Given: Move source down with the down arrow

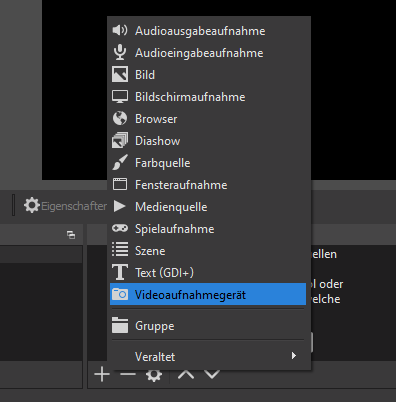Looking at the screenshot, I should (x=212, y=375).
